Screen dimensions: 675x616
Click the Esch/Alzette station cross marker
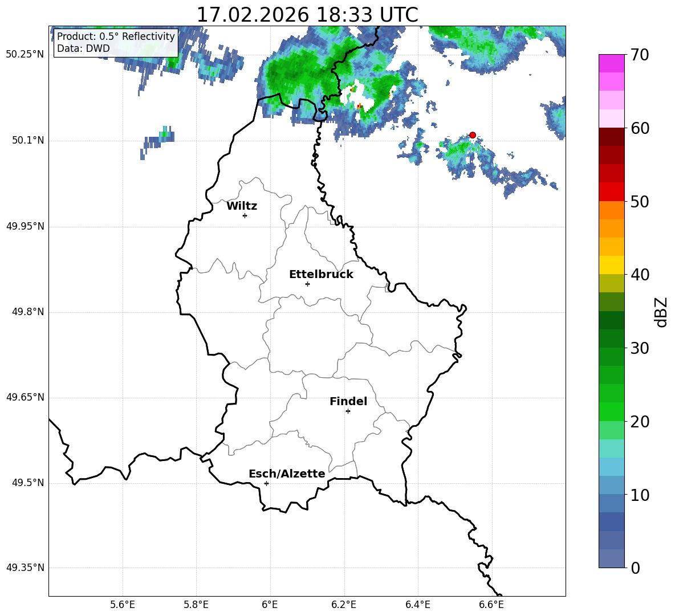tap(266, 483)
